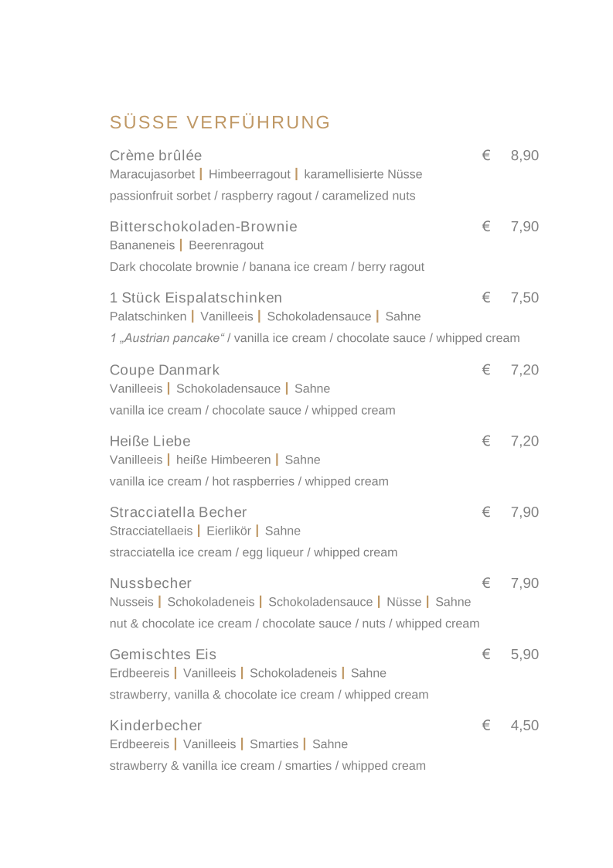Select the Heiße Liebe title
Screen dimensions: 613x868
pos(150,441)
